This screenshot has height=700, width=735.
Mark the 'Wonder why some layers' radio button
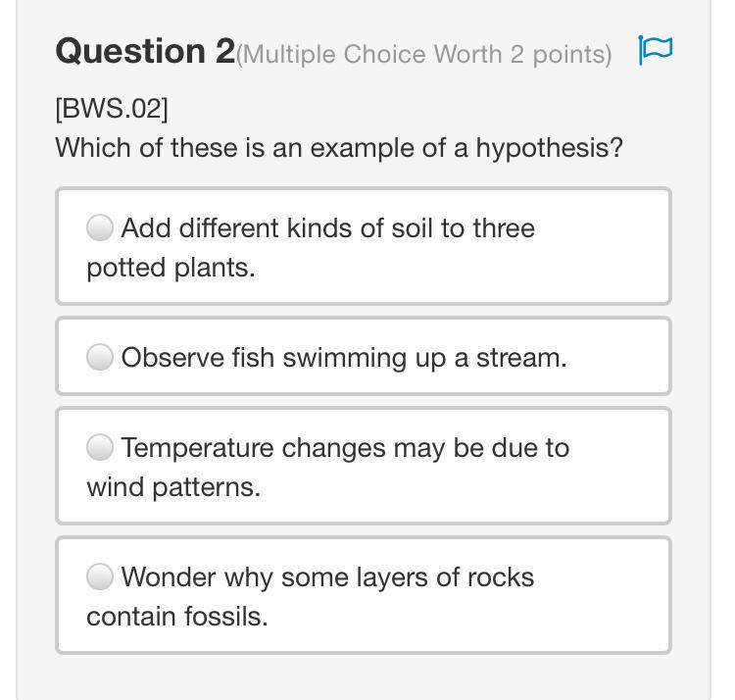100,576
